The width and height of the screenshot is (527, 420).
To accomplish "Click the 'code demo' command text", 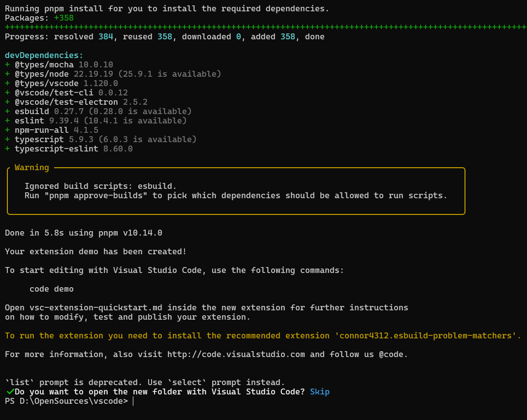I will click(52, 289).
